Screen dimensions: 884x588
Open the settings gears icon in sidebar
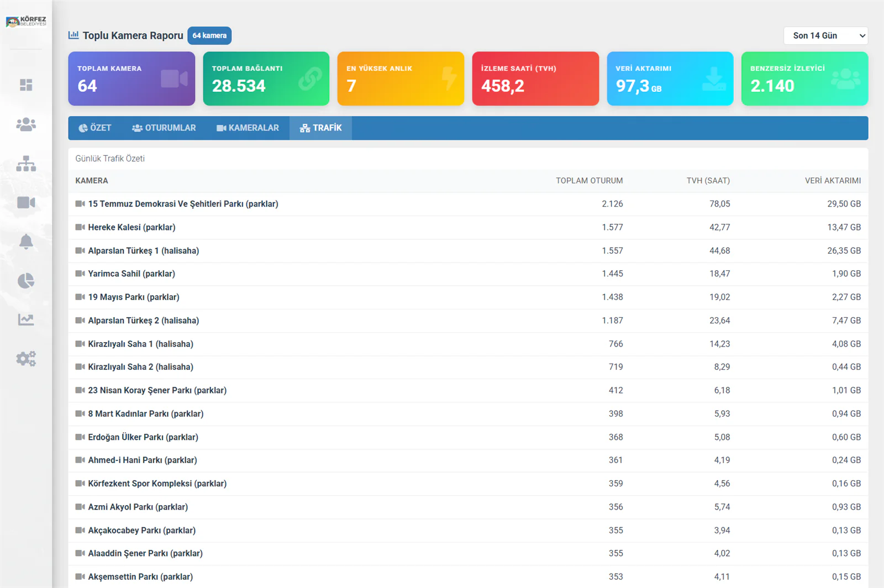click(26, 359)
